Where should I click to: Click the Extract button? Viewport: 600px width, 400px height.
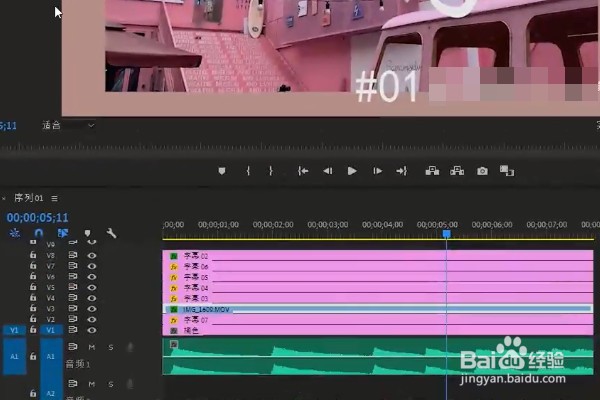pyautogui.click(x=457, y=171)
